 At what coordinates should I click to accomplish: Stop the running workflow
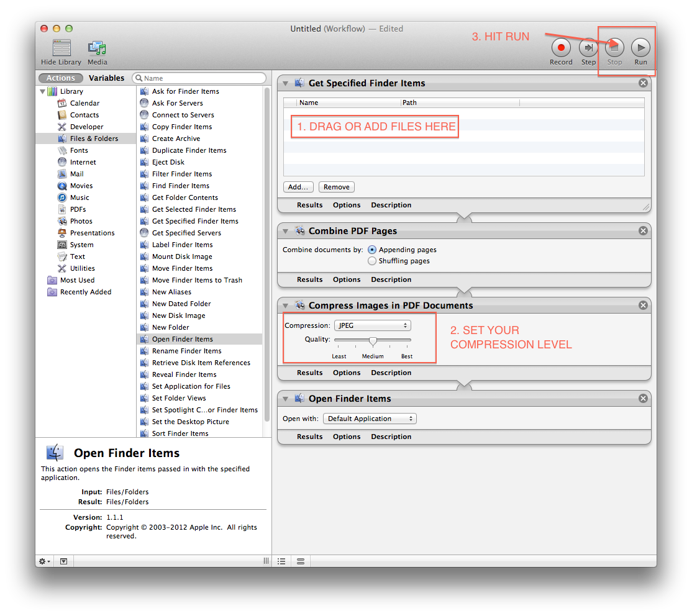(x=614, y=47)
